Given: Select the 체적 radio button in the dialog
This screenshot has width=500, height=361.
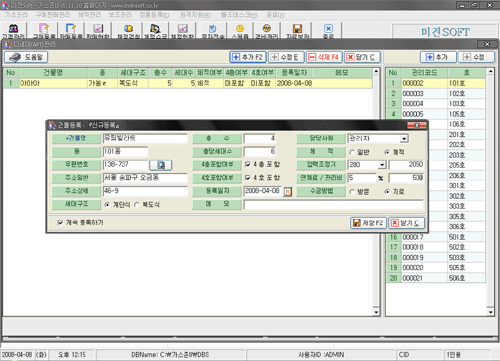Looking at the screenshot, I should [387, 152].
